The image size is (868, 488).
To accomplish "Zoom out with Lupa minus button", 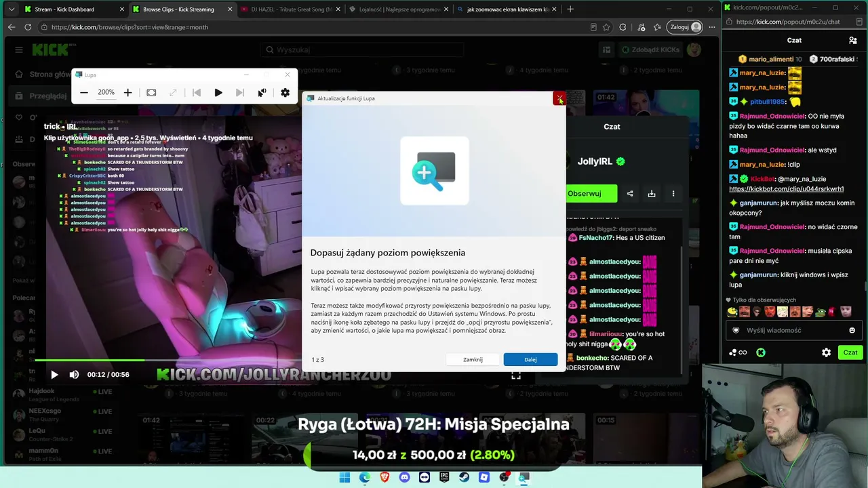I will (84, 93).
